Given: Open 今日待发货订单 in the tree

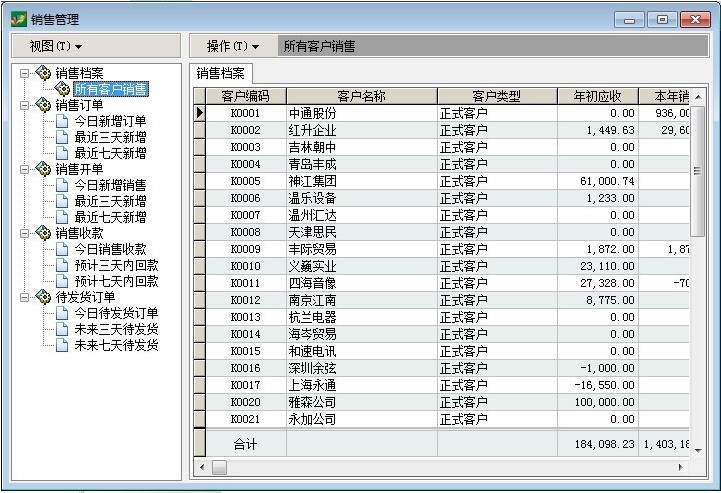Looking at the screenshot, I should tap(116, 313).
